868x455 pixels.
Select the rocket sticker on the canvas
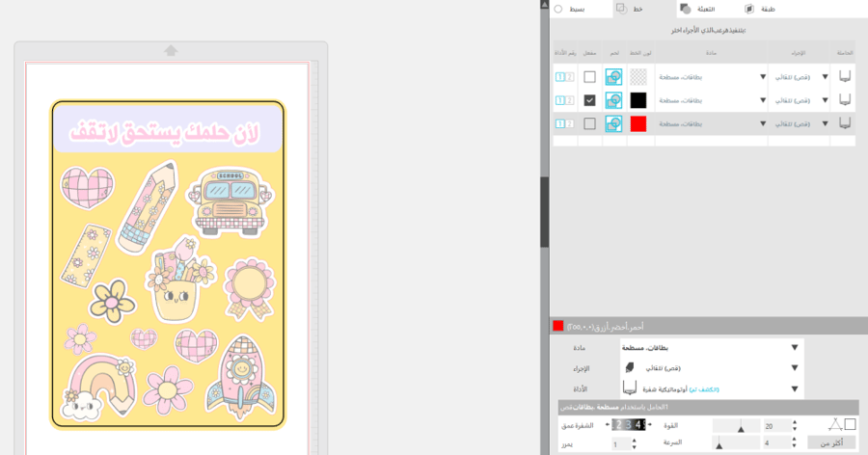pyautogui.click(x=241, y=376)
